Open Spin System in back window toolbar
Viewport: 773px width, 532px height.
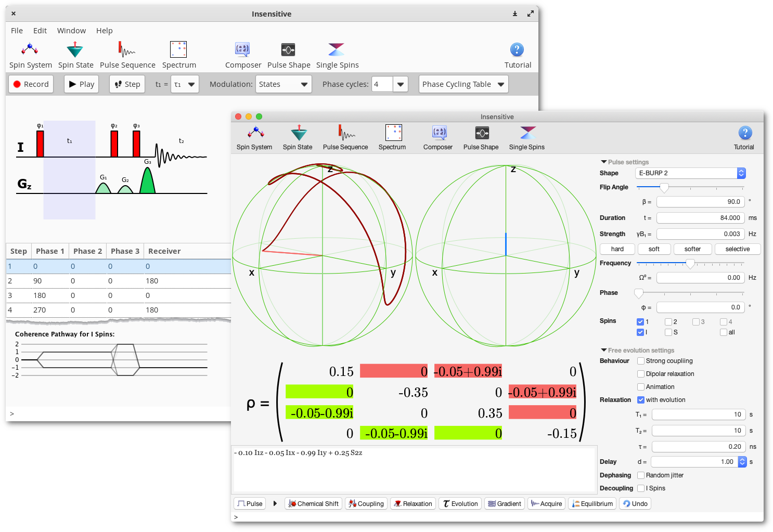30,55
